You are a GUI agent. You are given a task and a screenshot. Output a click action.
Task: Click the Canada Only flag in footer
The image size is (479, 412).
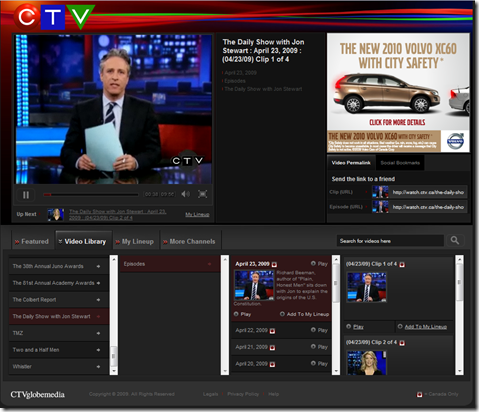[x=419, y=395]
